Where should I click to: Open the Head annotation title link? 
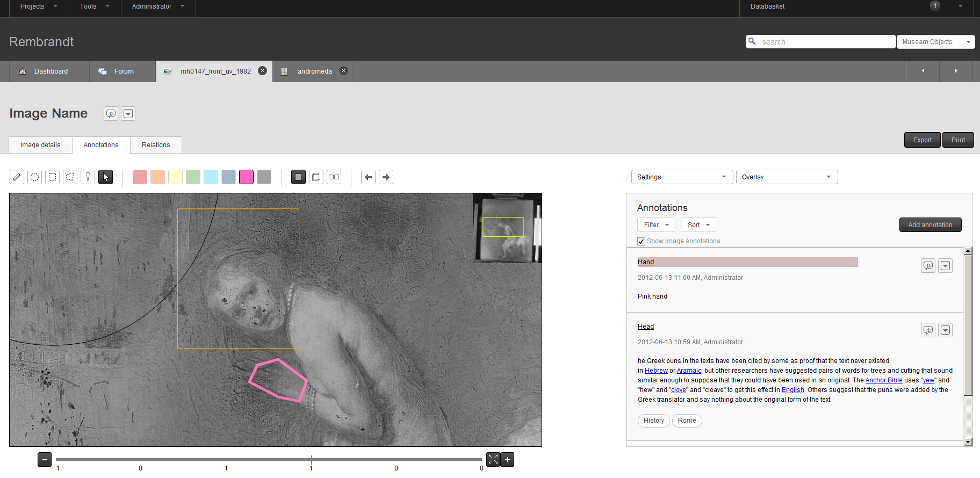click(x=646, y=327)
